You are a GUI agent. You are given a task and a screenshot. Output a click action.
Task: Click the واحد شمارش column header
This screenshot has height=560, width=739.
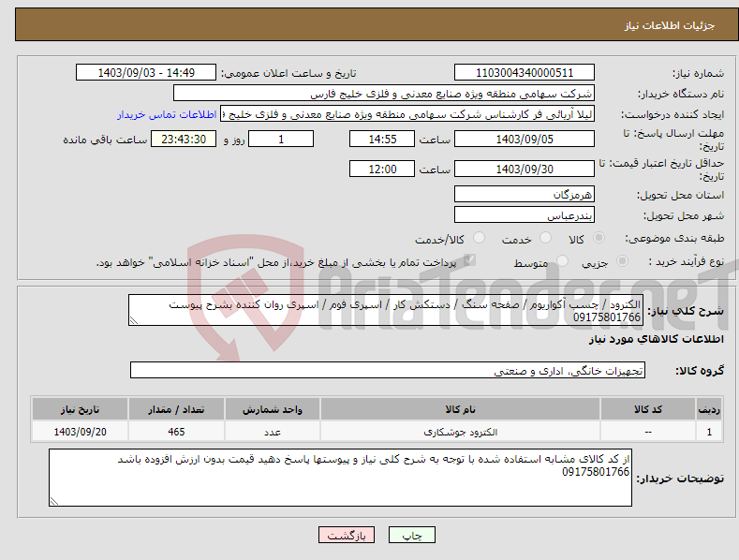(x=273, y=409)
